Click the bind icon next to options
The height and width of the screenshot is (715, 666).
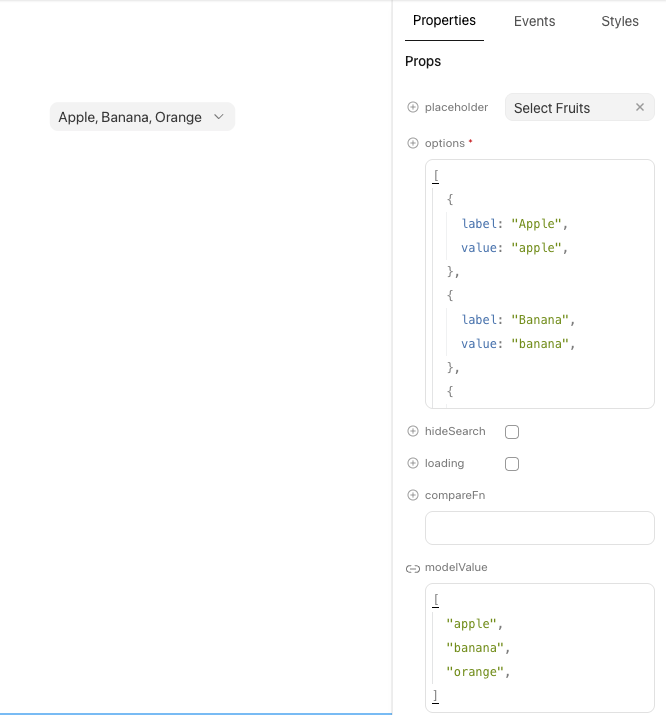413,143
